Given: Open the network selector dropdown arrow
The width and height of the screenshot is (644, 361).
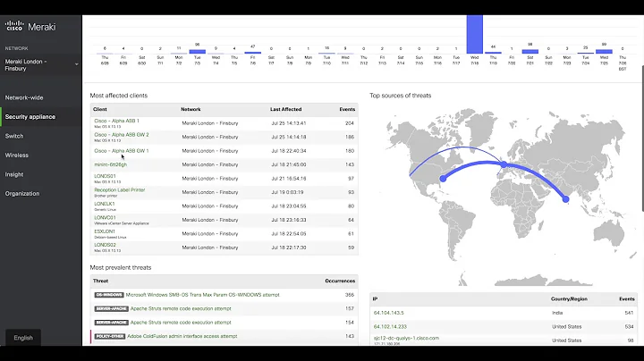Looking at the screenshot, I should click(76, 64).
